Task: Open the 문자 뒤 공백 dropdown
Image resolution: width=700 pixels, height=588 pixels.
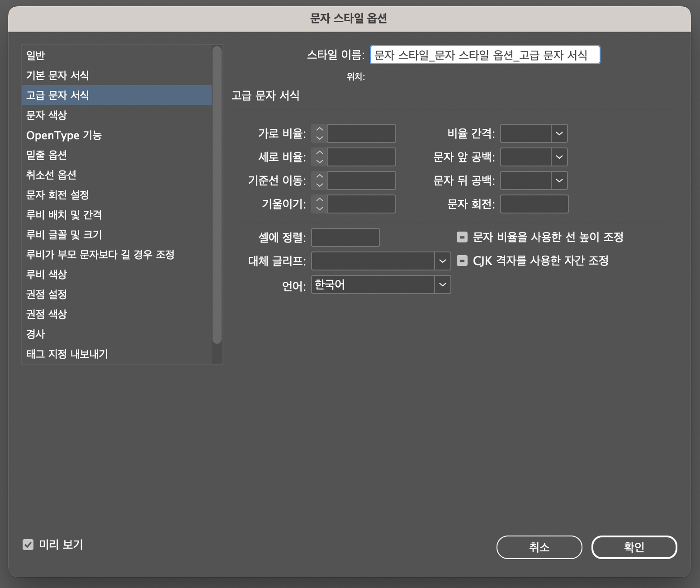Action: [x=559, y=180]
